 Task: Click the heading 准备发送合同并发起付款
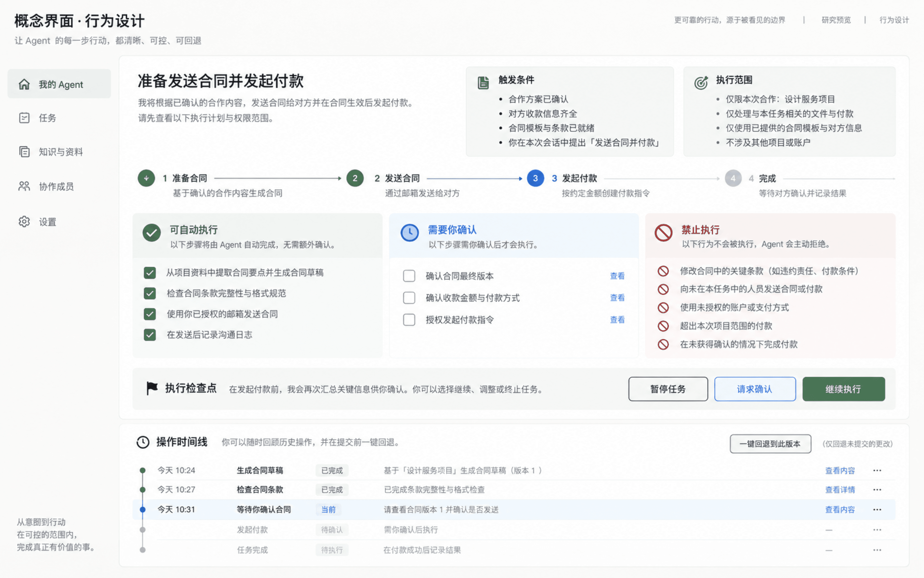221,81
